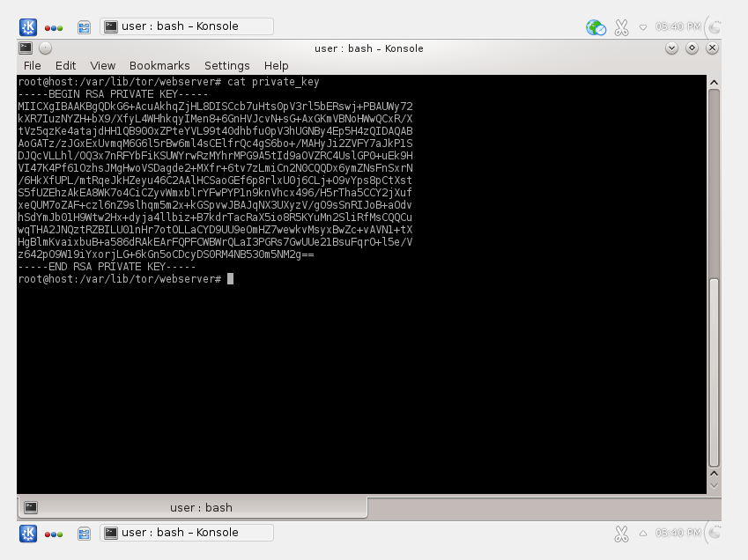Click Konsole task button in top panel taskbar
Image resolution: width=748 pixels, height=560 pixels.
pos(187,26)
